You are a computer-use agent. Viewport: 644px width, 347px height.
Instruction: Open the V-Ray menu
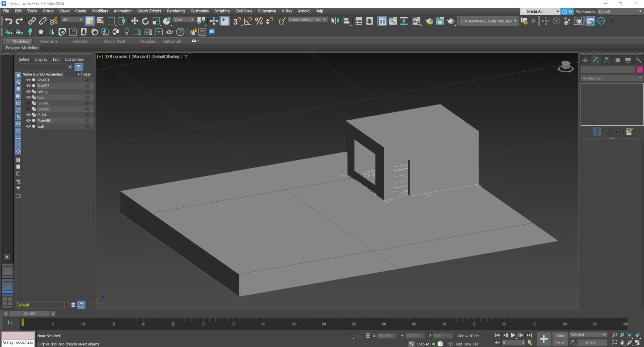(287, 11)
